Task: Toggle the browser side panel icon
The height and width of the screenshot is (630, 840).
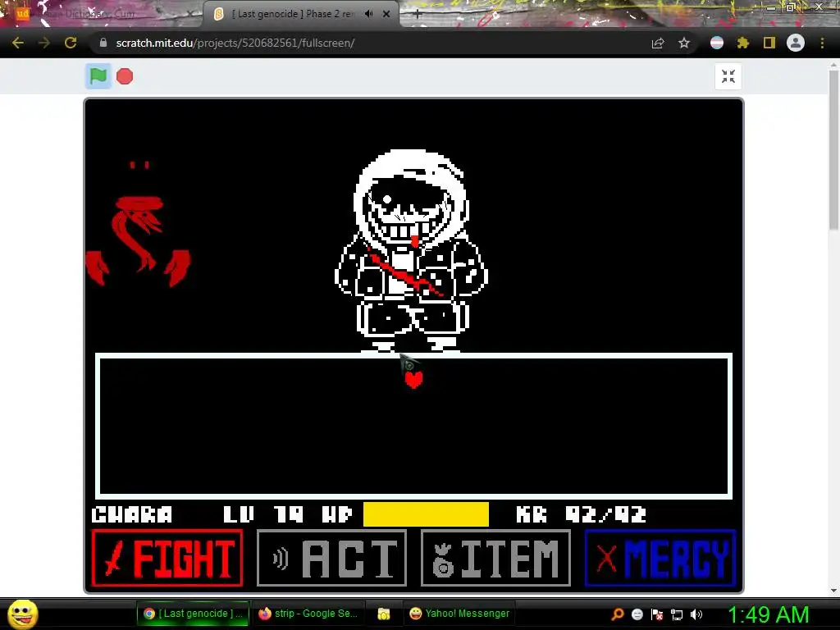Action: coord(769,43)
